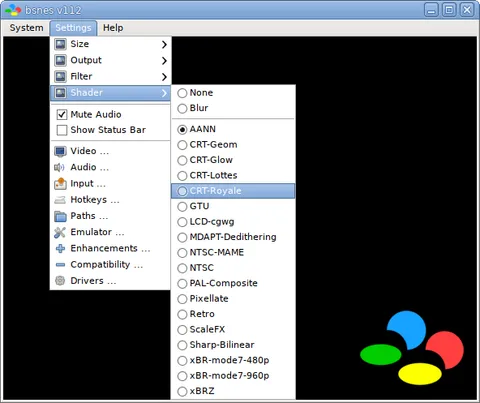480x403 pixels.
Task: Open Enhancements settings entry
Action: pos(110,249)
